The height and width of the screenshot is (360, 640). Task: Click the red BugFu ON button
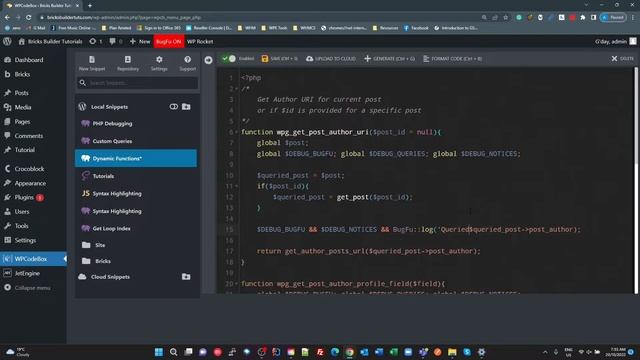169,41
